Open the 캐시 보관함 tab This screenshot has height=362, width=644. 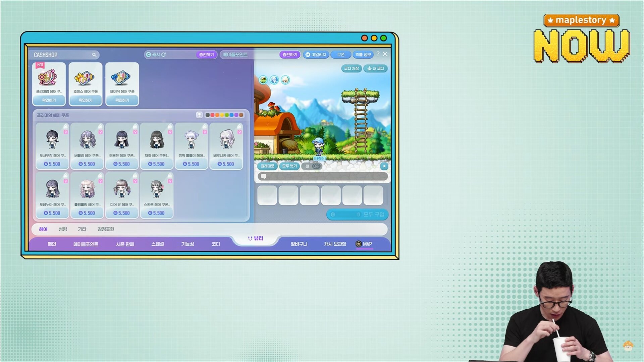click(335, 244)
